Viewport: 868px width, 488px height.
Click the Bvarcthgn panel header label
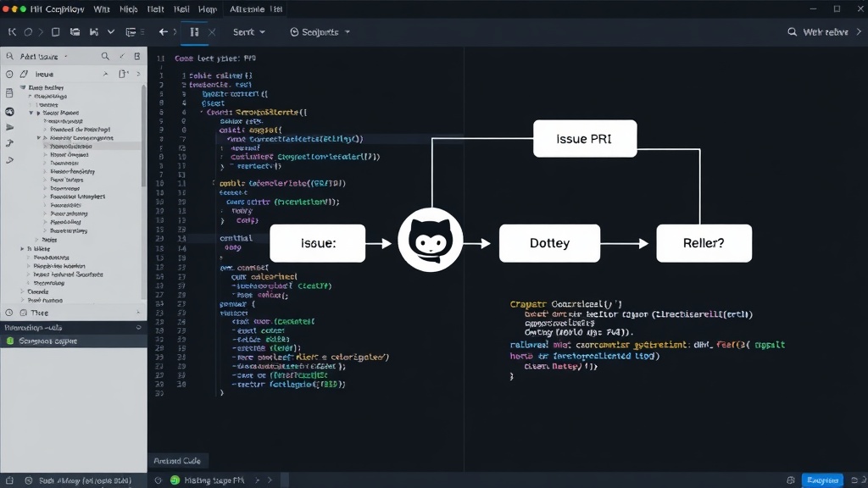[x=33, y=328]
